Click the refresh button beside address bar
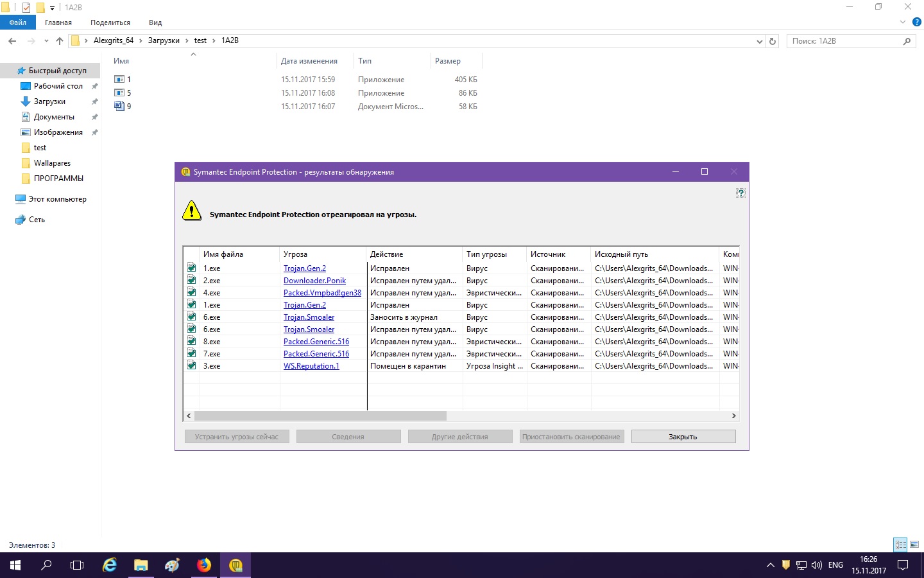Image resolution: width=924 pixels, height=578 pixels. (x=773, y=41)
